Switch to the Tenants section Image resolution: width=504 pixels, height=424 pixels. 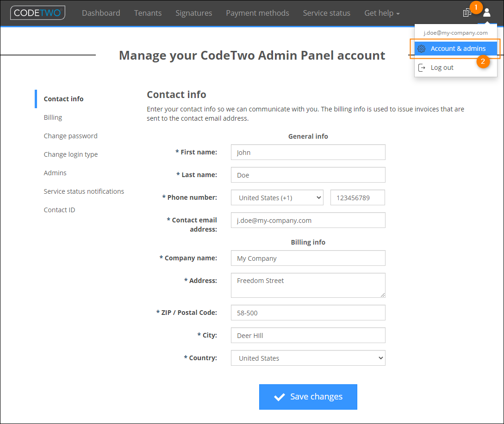(x=148, y=13)
